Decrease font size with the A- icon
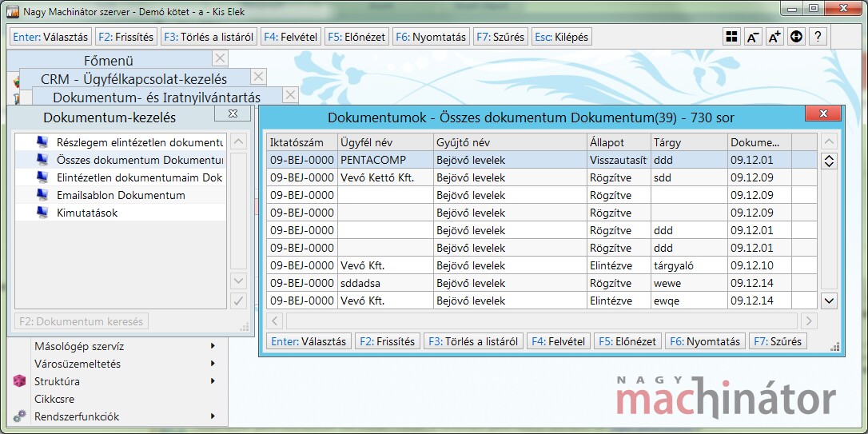The image size is (868, 434). (x=753, y=37)
